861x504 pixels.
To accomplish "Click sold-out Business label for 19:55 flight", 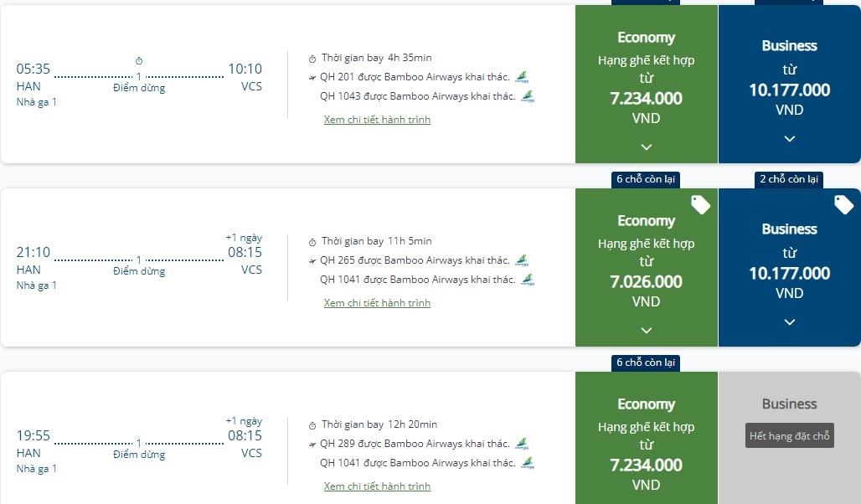I will [790, 436].
